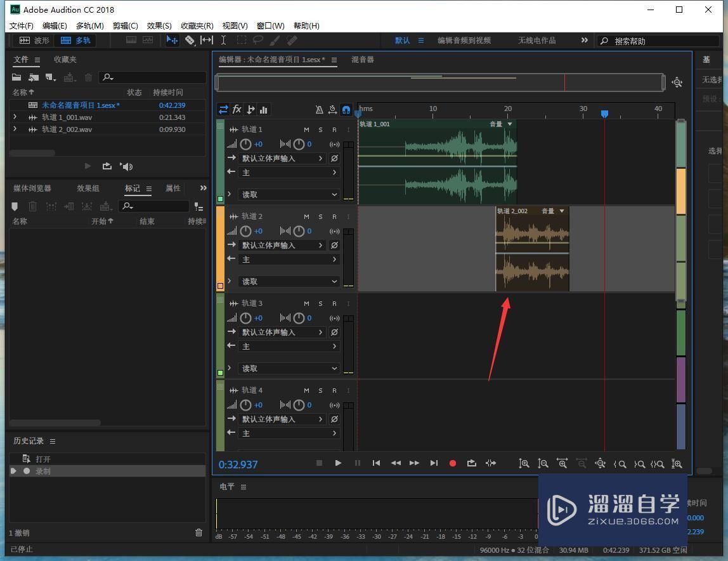Expand 轨道 1_001.wav in Files panel
728x561 pixels.
[x=15, y=117]
